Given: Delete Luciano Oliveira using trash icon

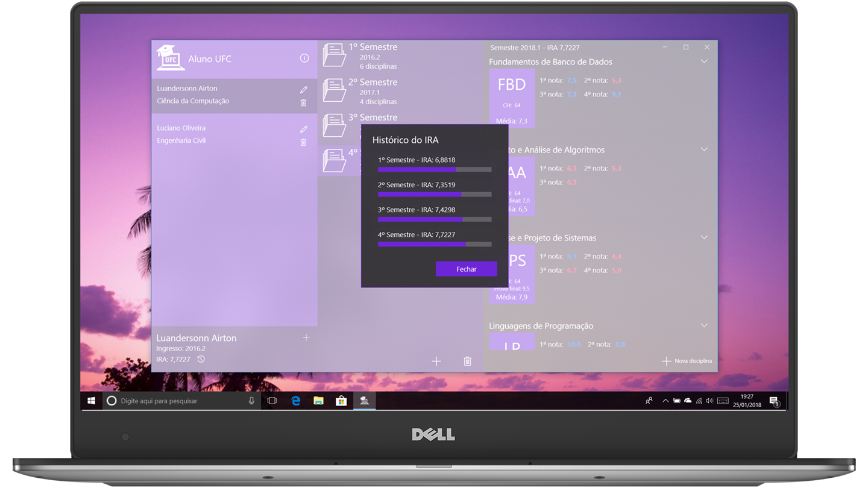Looking at the screenshot, I should [304, 142].
